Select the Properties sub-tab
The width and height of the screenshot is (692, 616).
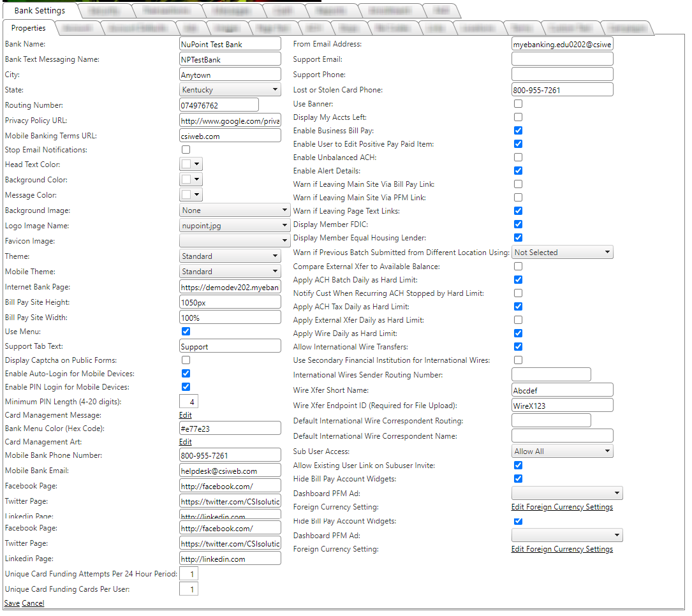pyautogui.click(x=29, y=28)
